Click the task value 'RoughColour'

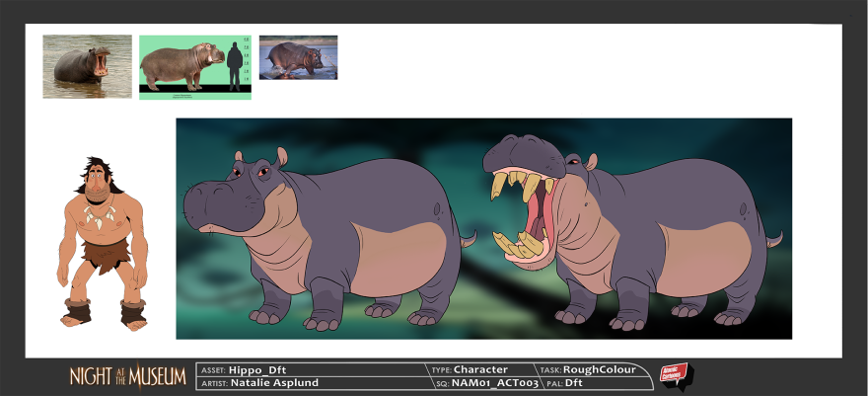[600, 369]
